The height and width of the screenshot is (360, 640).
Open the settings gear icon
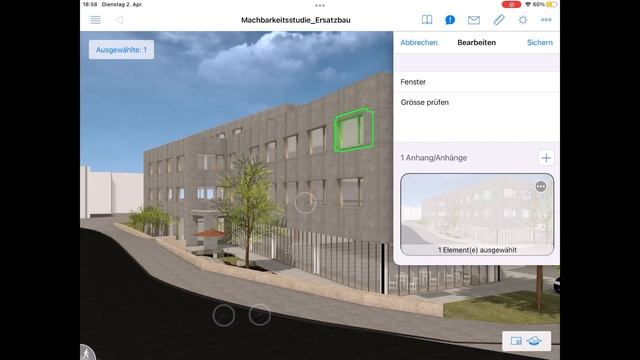click(x=523, y=20)
